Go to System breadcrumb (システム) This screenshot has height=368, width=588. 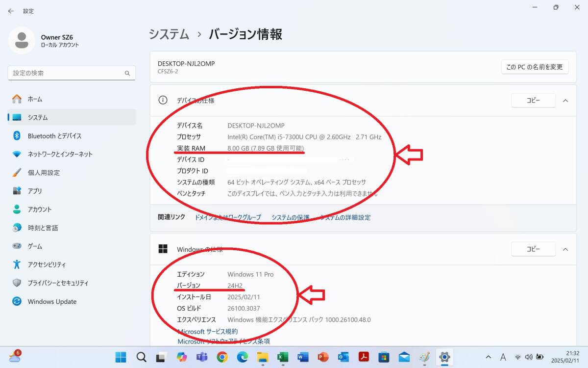click(x=169, y=34)
